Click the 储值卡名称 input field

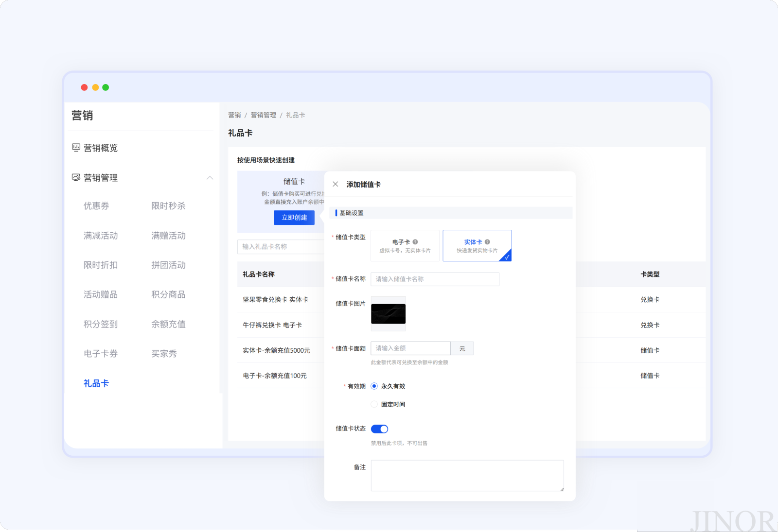click(435, 279)
